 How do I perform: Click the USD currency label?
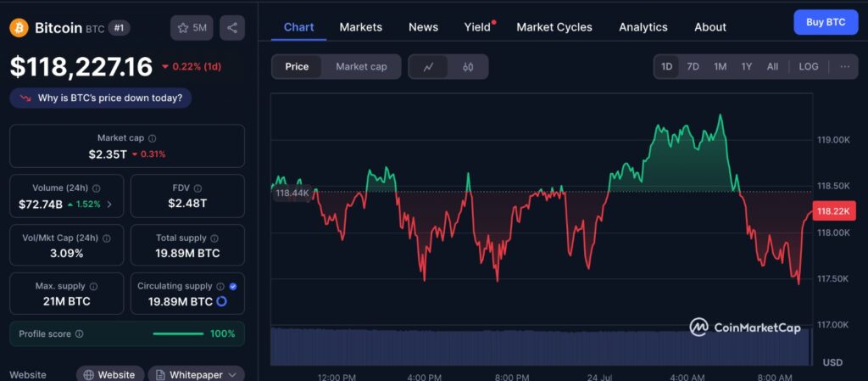(x=833, y=362)
